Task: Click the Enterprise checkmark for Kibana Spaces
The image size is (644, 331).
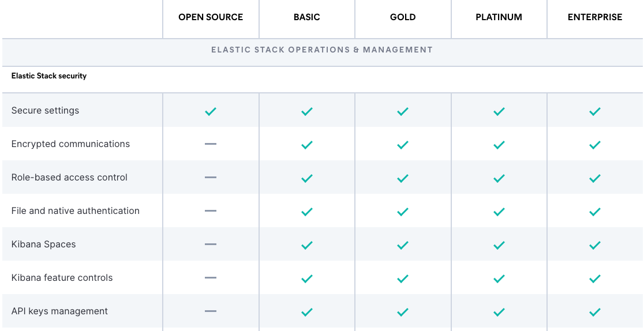Action: pyautogui.click(x=595, y=245)
